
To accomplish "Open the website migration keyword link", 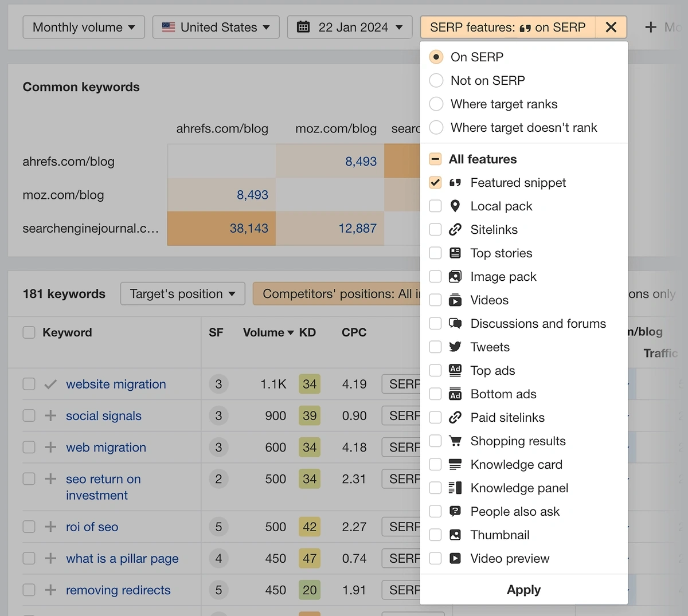I will pos(116,384).
